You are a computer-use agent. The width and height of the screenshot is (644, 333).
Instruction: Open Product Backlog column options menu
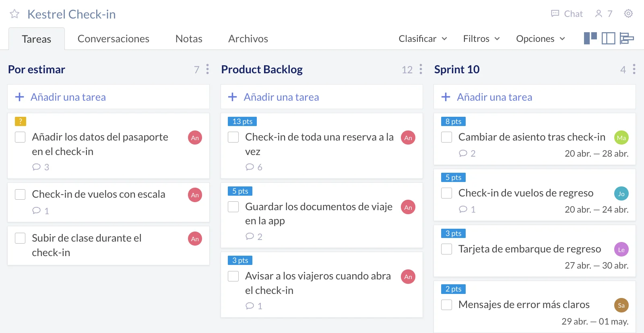pos(421,69)
